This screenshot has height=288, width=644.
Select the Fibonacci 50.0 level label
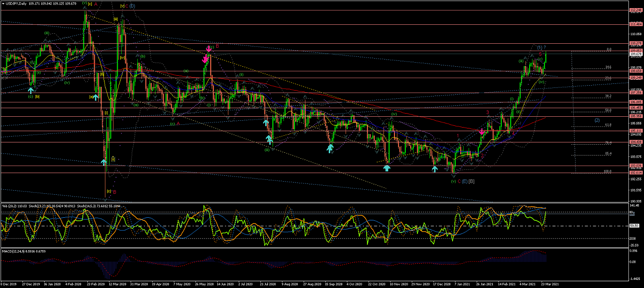608,110
